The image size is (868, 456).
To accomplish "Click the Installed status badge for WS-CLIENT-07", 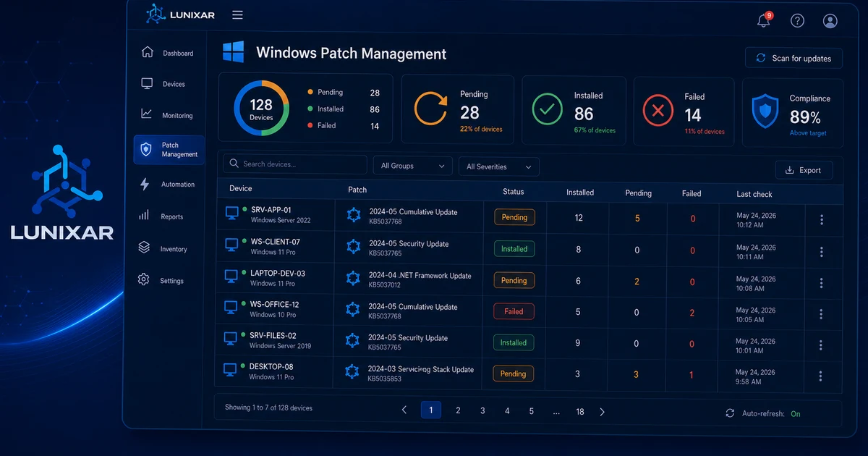I will (x=514, y=249).
